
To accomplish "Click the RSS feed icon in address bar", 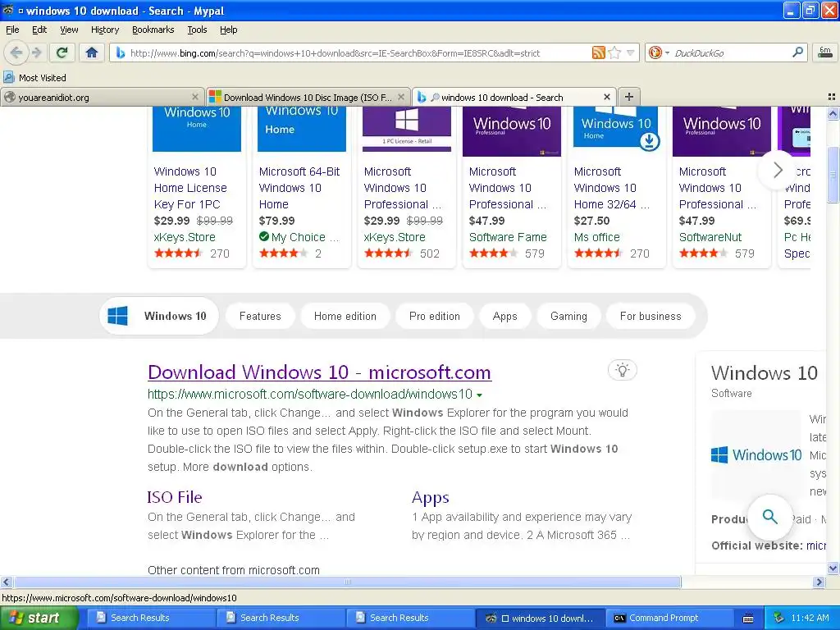I will point(598,52).
